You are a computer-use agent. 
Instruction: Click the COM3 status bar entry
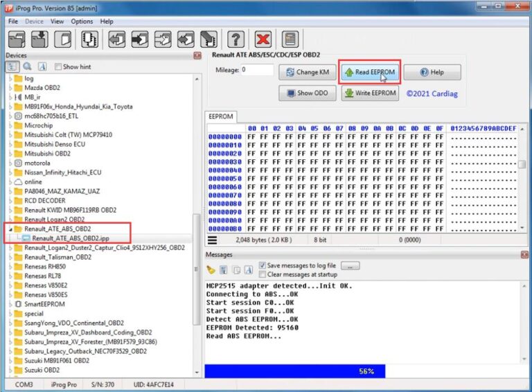tap(24, 384)
